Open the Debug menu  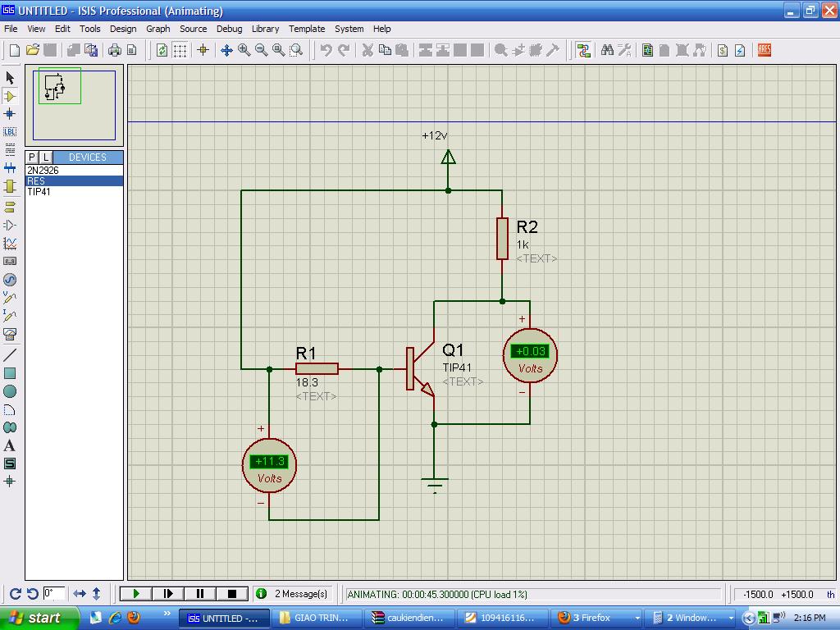pyautogui.click(x=229, y=29)
